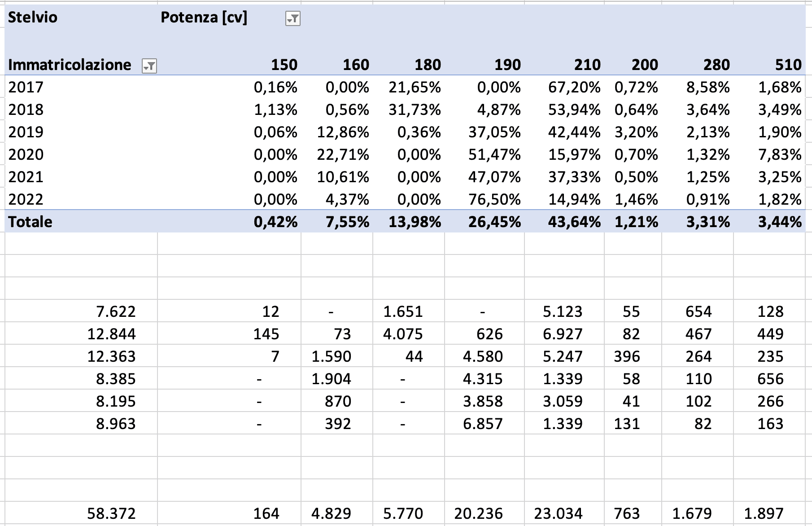Select cell showing 67,20%

(574, 87)
